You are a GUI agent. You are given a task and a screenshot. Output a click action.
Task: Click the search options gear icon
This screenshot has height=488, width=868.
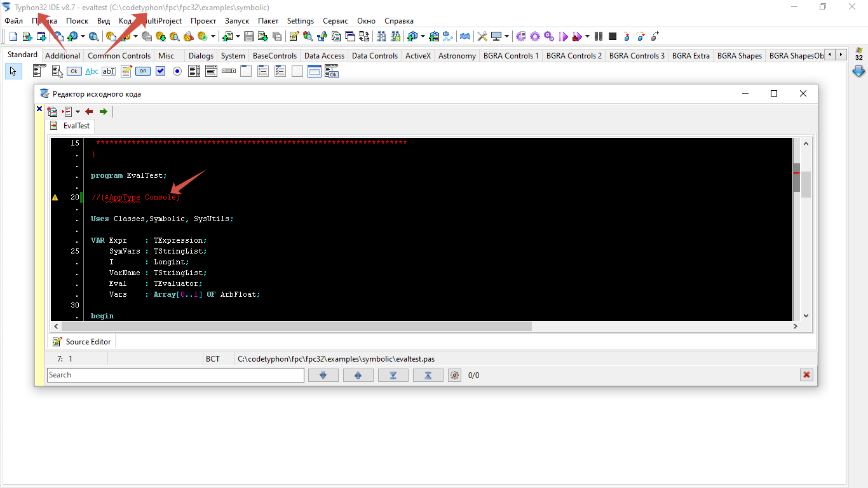pyautogui.click(x=454, y=375)
